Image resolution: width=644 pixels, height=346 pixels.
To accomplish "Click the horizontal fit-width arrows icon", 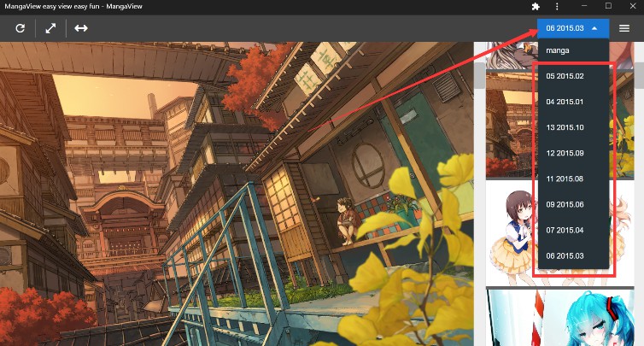I will coord(80,28).
